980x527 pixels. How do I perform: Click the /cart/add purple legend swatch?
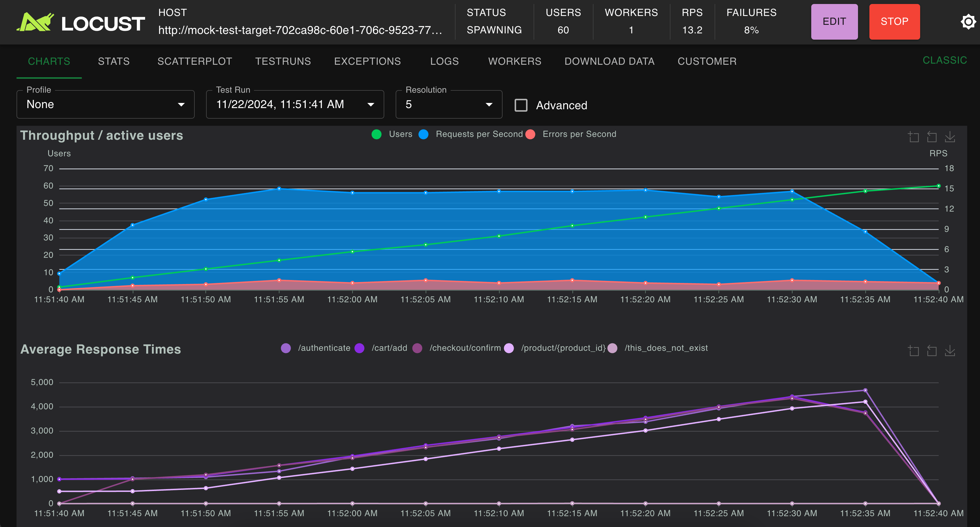tap(359, 348)
